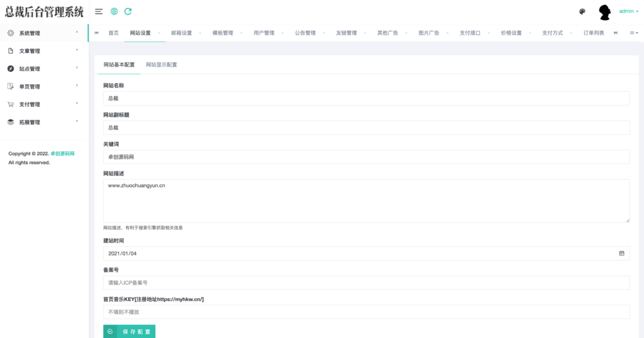Close the 邮箱设置 tab

coord(200,33)
